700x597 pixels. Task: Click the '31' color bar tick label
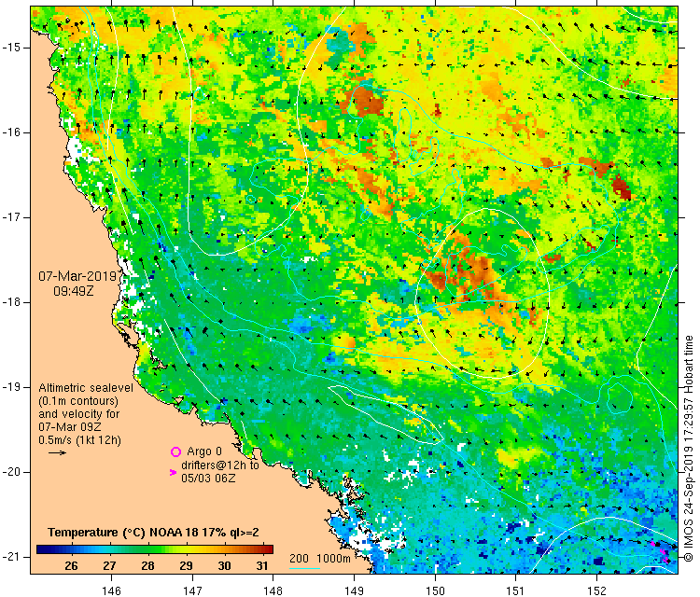pos(262,566)
